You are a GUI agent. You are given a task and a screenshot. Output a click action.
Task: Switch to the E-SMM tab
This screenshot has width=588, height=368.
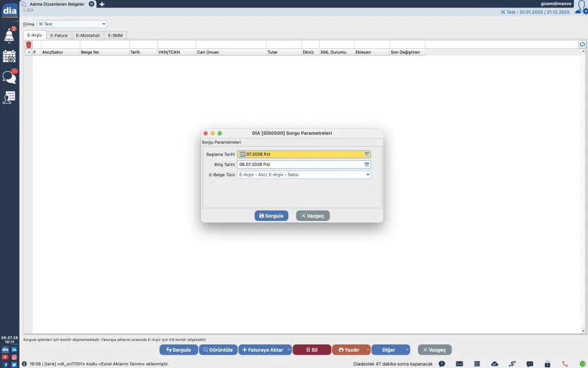(x=115, y=35)
